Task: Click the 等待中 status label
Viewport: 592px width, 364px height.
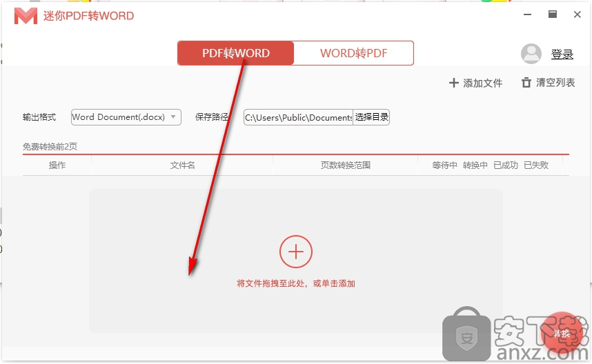Action: [444, 165]
